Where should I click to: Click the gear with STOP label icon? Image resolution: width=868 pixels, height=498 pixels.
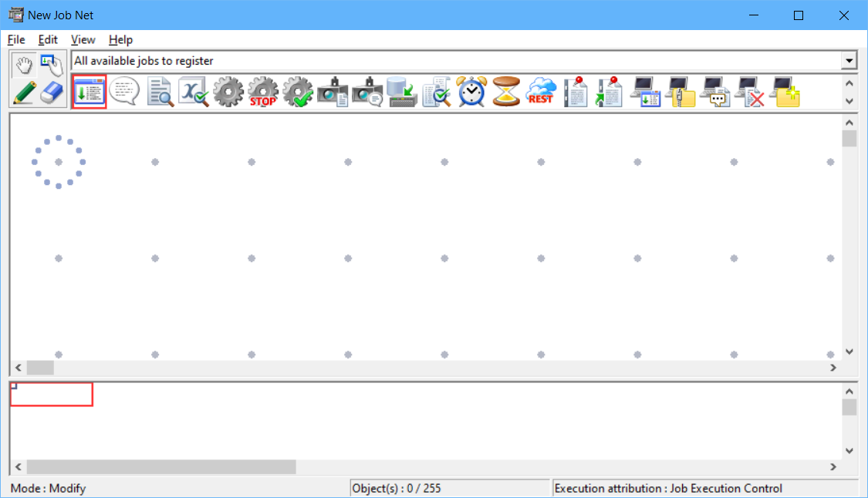(x=263, y=92)
